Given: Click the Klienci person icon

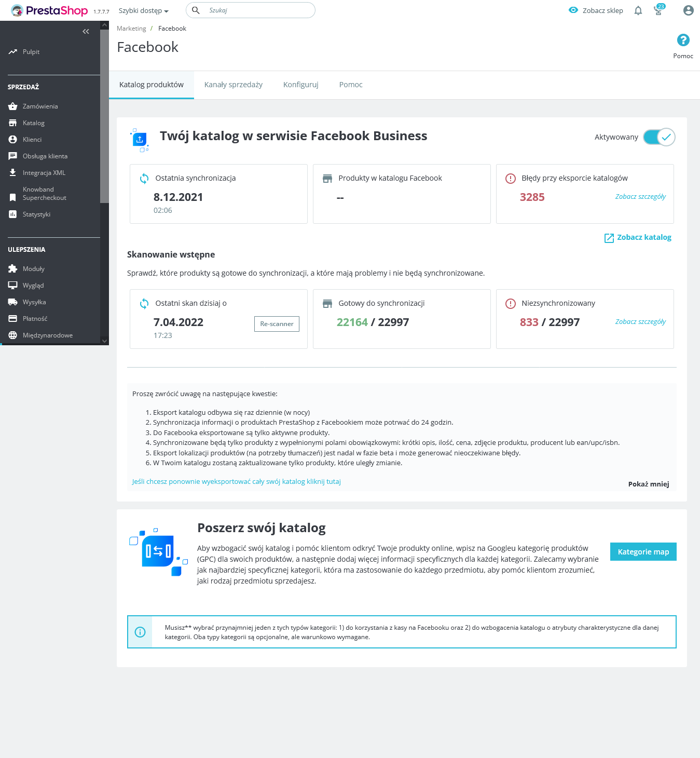Looking at the screenshot, I should click(13, 140).
